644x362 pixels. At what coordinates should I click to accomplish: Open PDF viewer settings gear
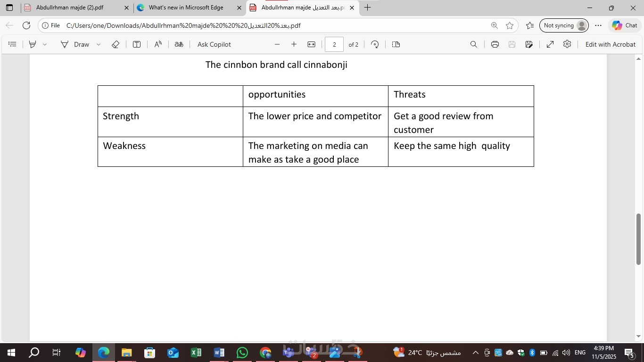tap(567, 44)
